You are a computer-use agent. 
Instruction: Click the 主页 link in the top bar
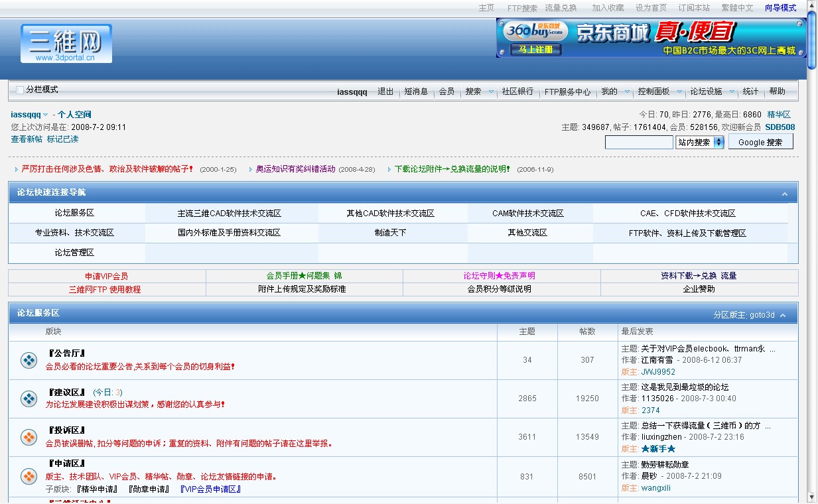[486, 8]
